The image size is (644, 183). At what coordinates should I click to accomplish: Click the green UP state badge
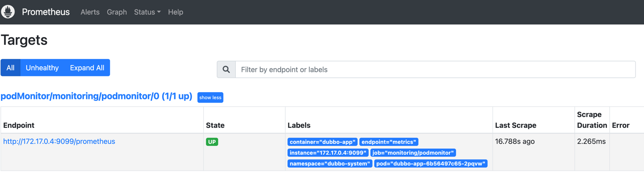tap(212, 142)
